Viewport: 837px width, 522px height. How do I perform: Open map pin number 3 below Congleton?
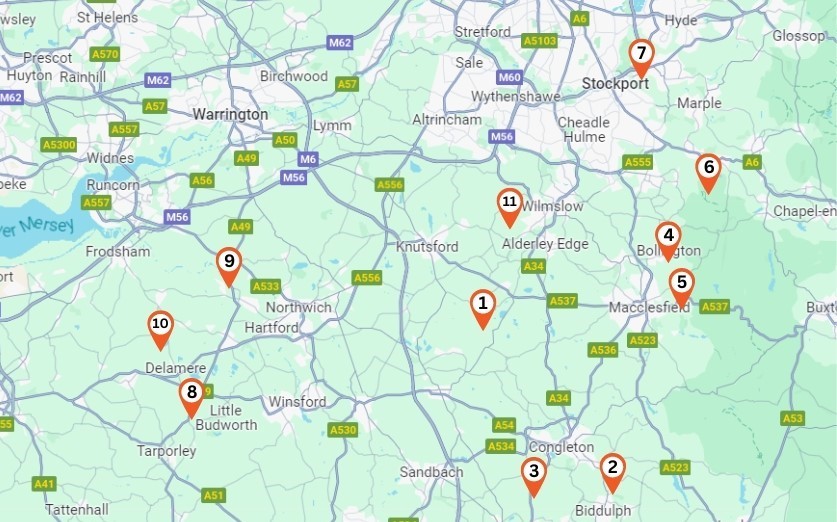point(533,477)
